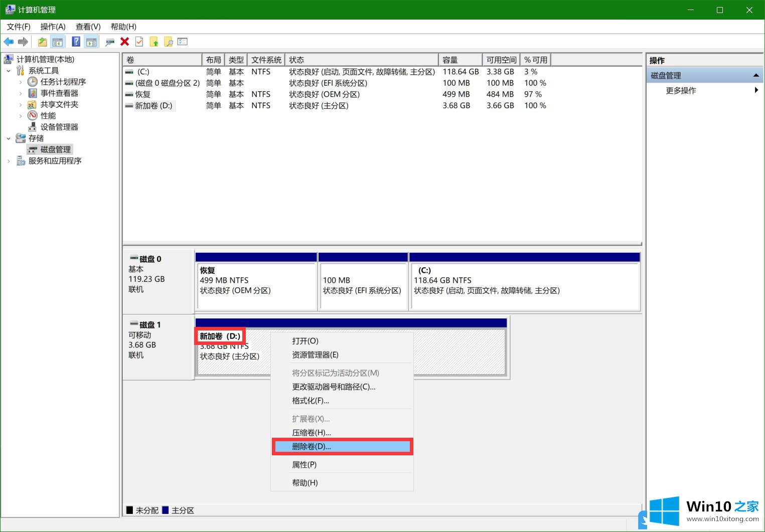Open the 帮助(H) menu bar item
Screen dimensions: 765x532
pos(123,27)
